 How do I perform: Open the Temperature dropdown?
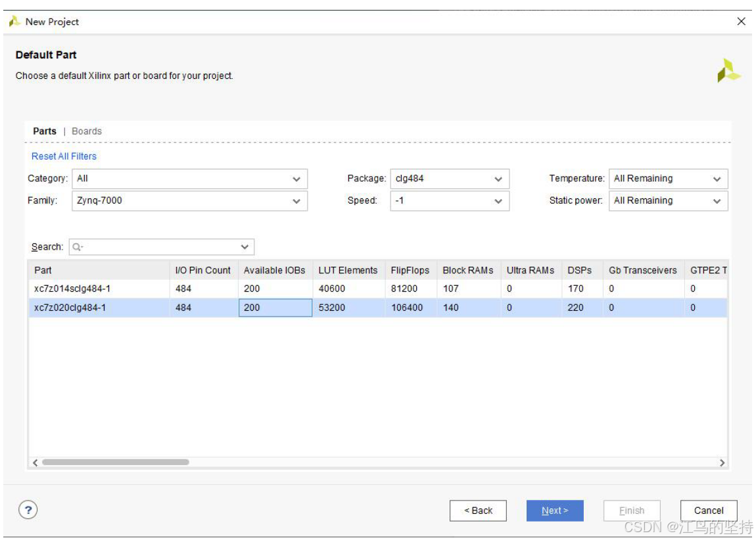668,179
